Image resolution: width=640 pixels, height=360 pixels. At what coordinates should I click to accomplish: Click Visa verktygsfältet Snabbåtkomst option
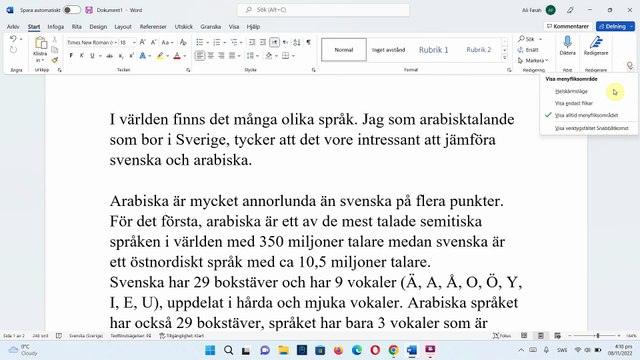click(591, 128)
